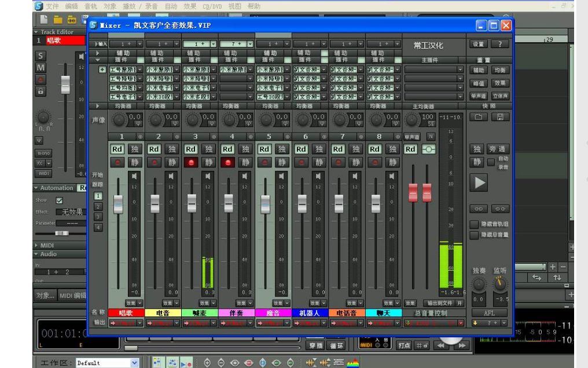The height and width of the screenshot is (368, 588).
Task: Save mixer snapshot with the floppy disk icon
Action: coord(500,117)
